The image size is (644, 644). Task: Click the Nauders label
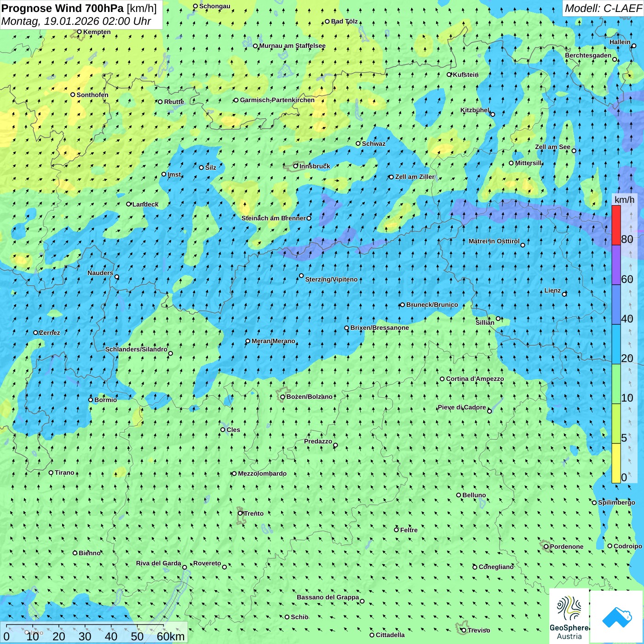tap(100, 273)
